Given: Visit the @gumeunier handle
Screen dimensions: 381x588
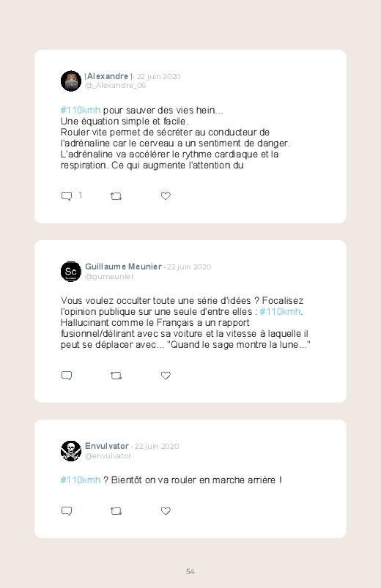Looking at the screenshot, I should [x=109, y=276].
